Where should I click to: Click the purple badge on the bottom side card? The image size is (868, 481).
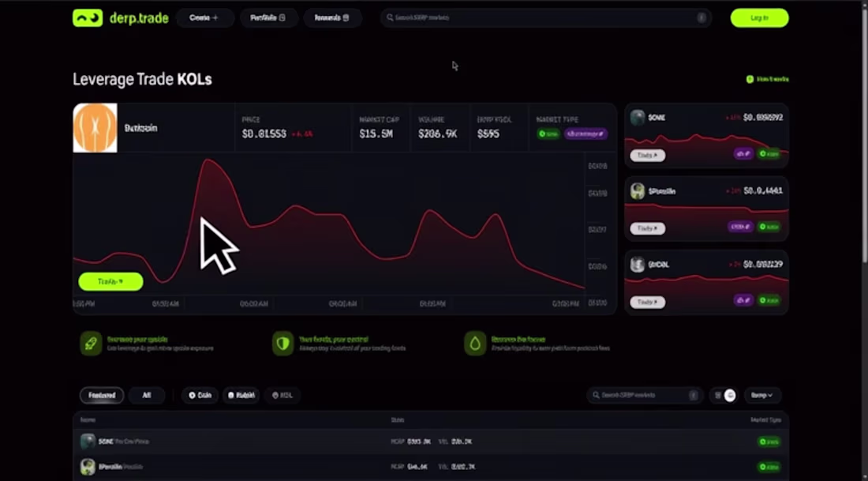743,300
